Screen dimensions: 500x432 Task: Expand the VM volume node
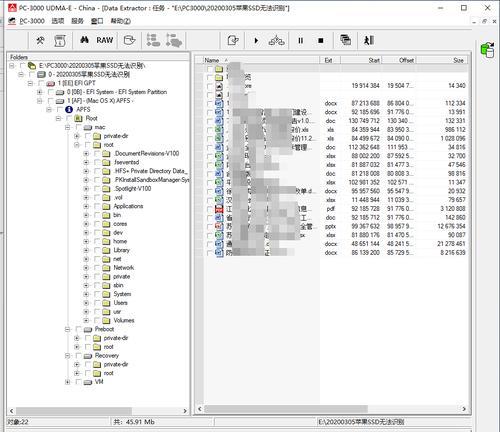(68, 382)
